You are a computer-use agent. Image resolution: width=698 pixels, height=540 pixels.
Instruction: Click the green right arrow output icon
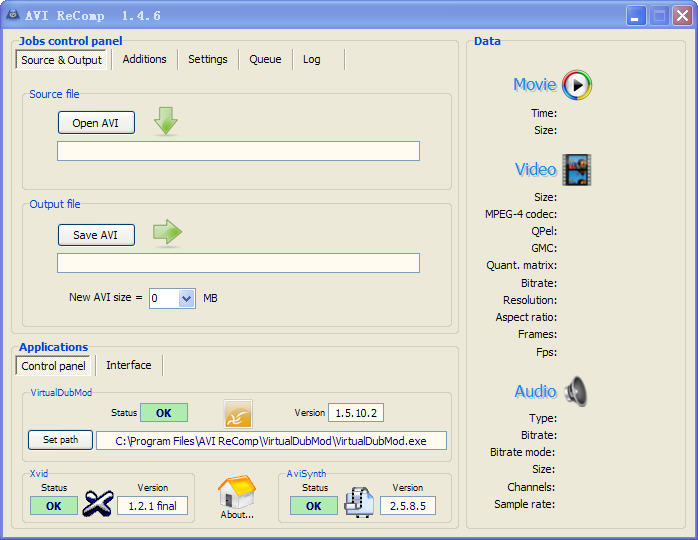[x=167, y=234]
